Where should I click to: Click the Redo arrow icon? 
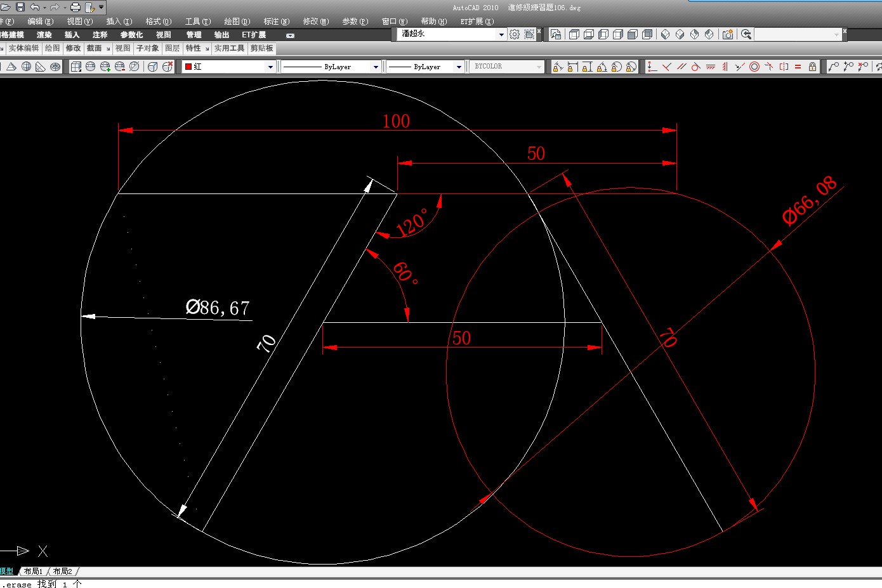[x=55, y=8]
